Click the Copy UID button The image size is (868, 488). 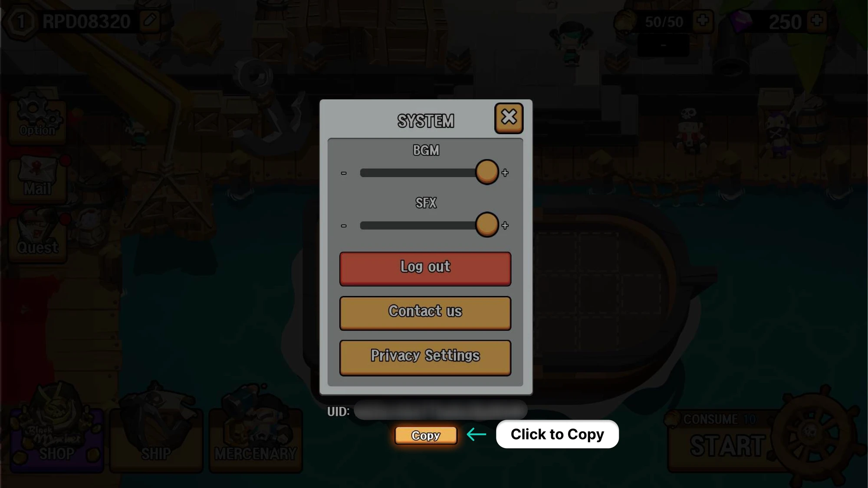click(425, 434)
